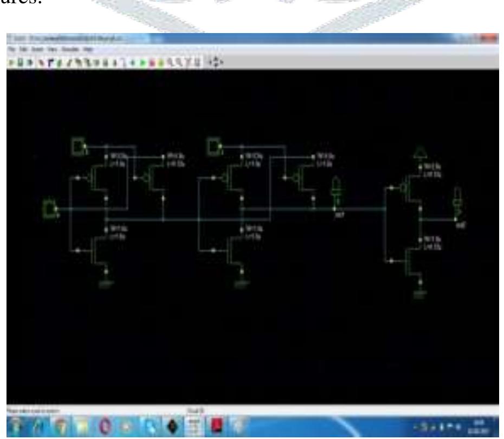This screenshot has height=439, width=504.
Task: Click the four-arrow pan tool at toolbar's right end
Action: [215, 61]
